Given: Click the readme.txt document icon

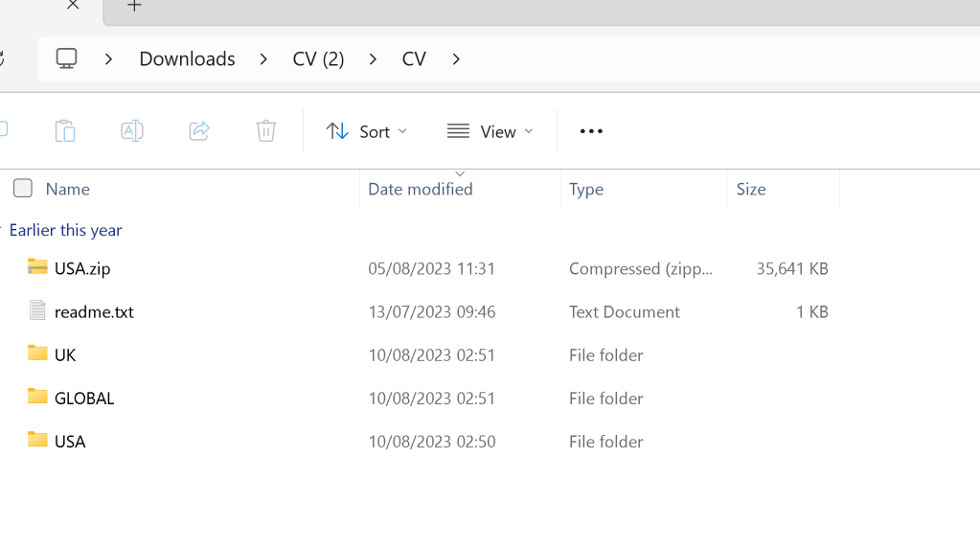Looking at the screenshot, I should pos(37,310).
